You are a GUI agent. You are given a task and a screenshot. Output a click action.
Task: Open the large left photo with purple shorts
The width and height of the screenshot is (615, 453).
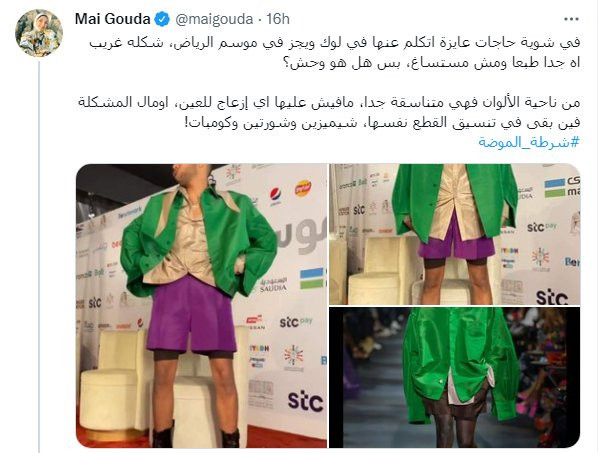(202, 306)
